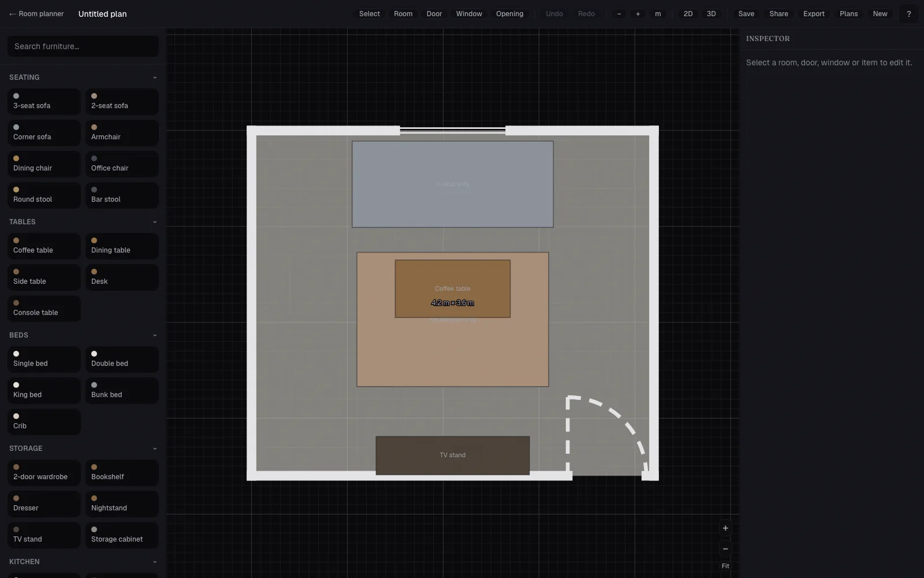This screenshot has height=578, width=924.
Task: Pick the Coffee table palette tile
Action: 44,246
